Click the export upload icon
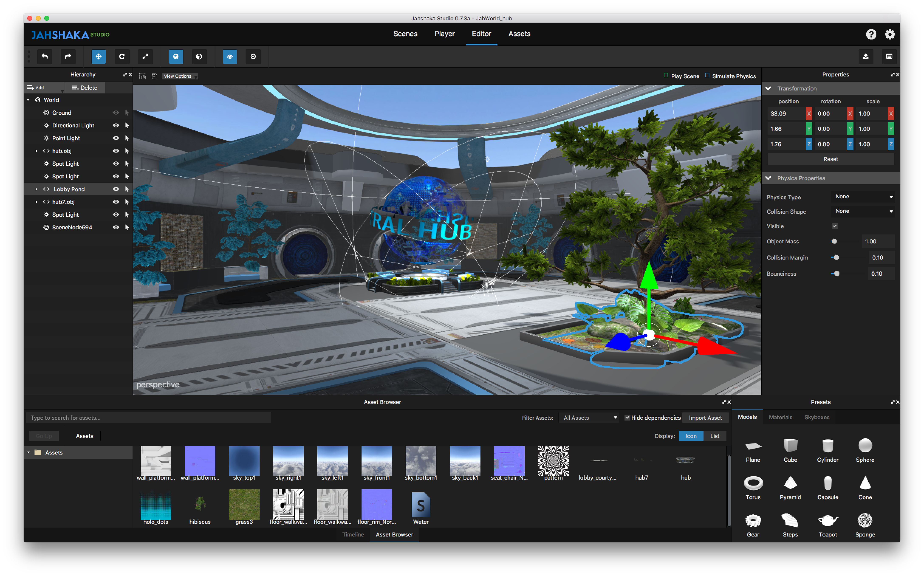924x576 pixels. tap(865, 56)
